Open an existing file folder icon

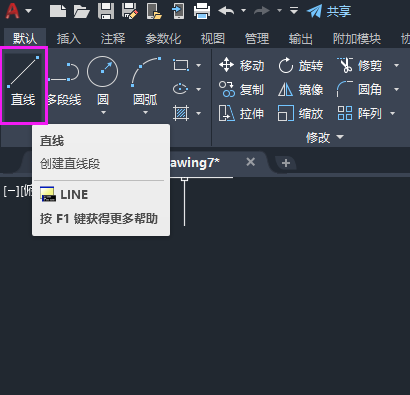82,11
